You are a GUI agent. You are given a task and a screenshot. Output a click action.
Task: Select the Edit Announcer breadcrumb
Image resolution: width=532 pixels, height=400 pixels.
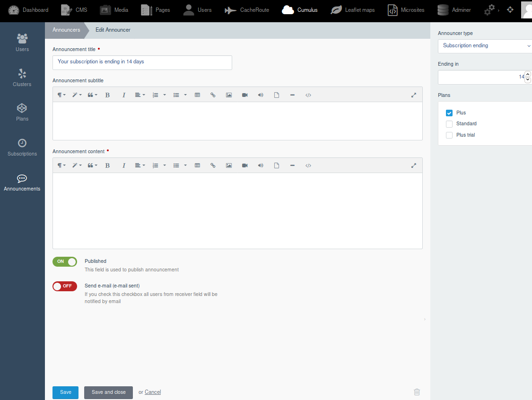(x=113, y=30)
